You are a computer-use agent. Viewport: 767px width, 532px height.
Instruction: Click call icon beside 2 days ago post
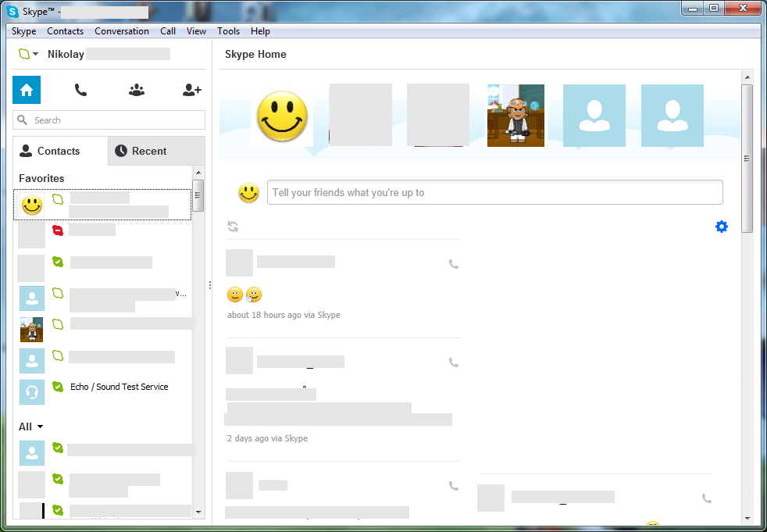454,362
